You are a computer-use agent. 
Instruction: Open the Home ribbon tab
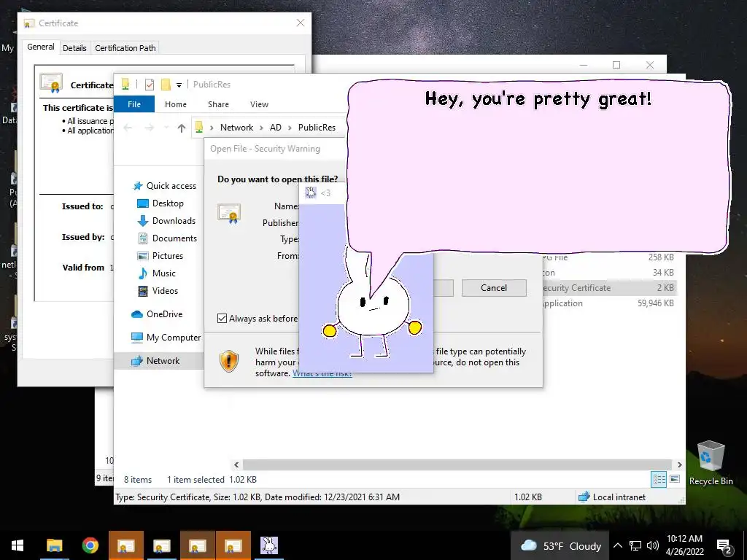tap(176, 104)
